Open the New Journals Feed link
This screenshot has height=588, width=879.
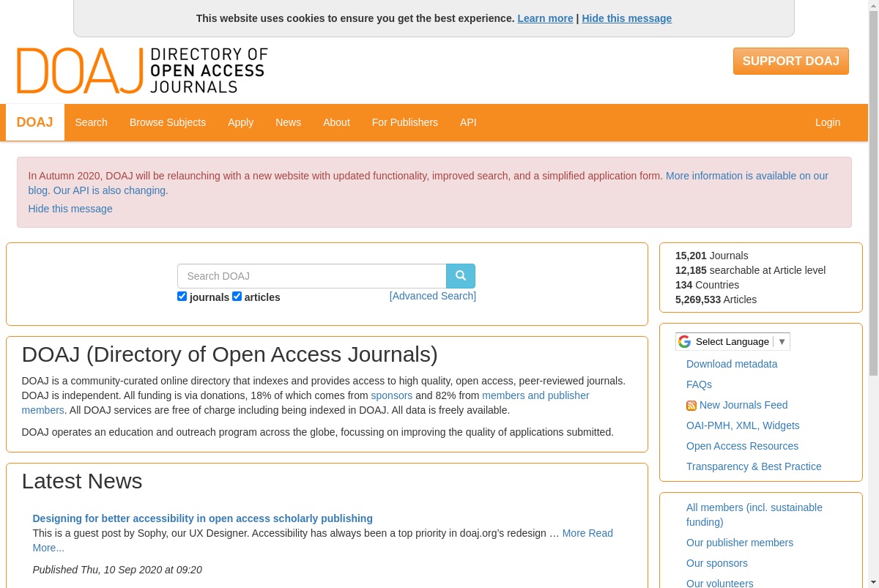743,405
